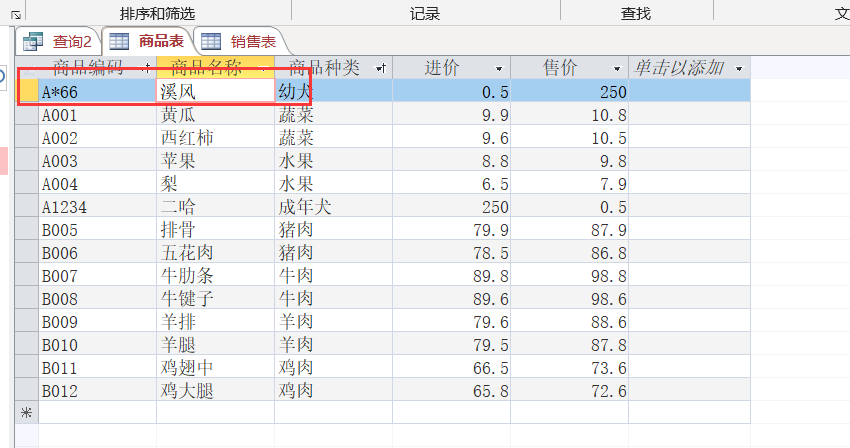Switch to the 商品表 tab
This screenshot has height=448, width=850.
(146, 41)
